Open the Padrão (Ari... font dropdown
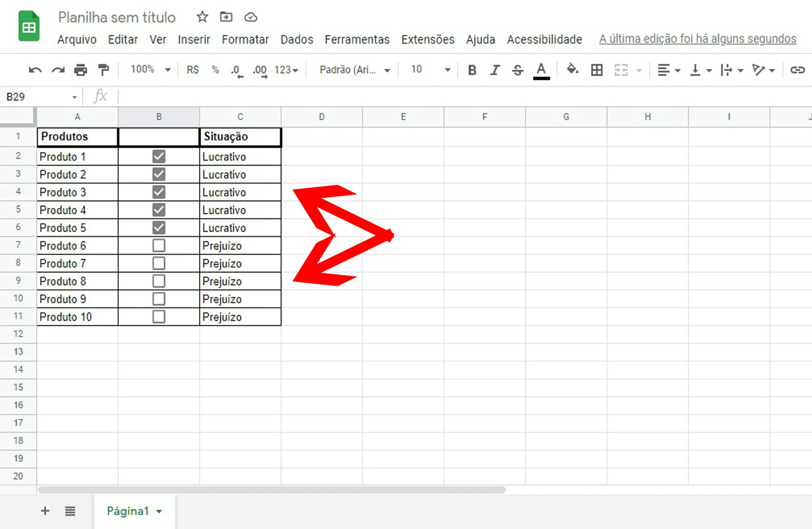Screen dimensions: 812x529 point(355,70)
